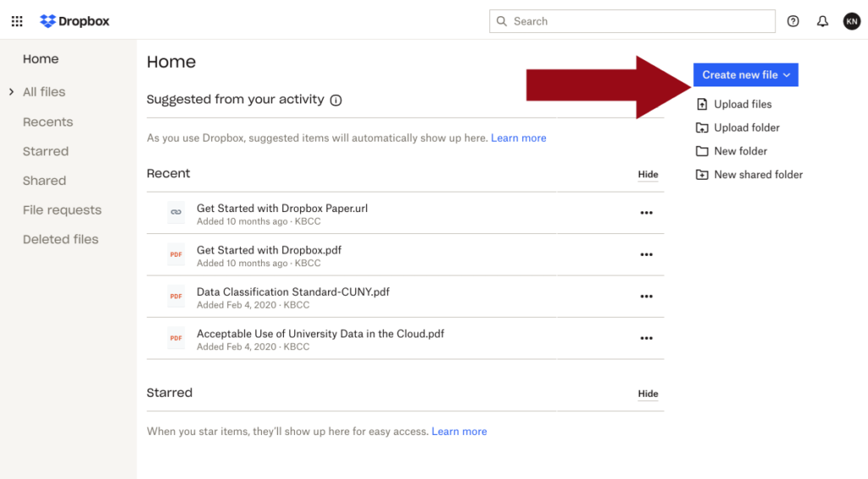Click the Upload folder icon
This screenshot has width=868, height=479.
702,128
